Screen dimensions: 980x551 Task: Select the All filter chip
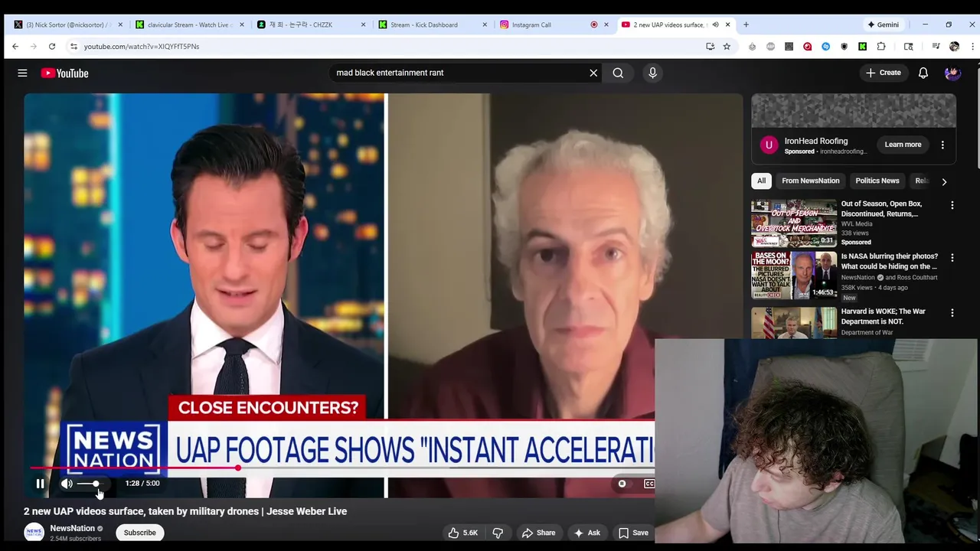pos(761,181)
